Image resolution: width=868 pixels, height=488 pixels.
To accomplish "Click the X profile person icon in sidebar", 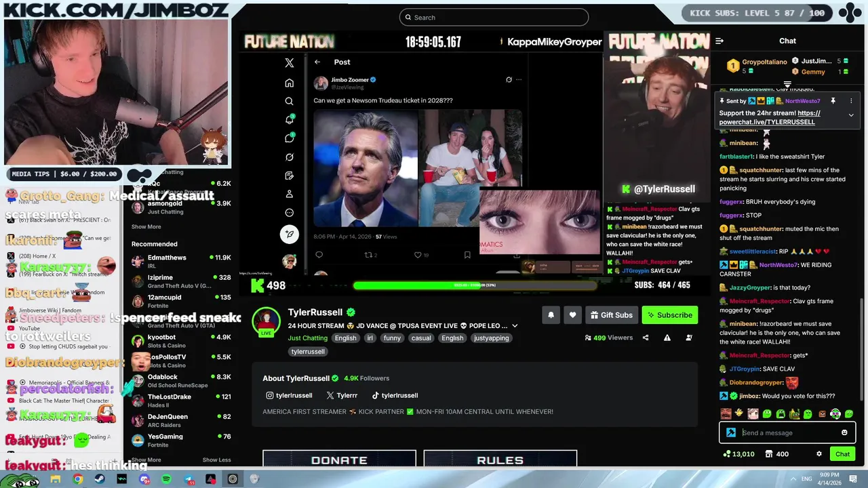I will (x=290, y=194).
